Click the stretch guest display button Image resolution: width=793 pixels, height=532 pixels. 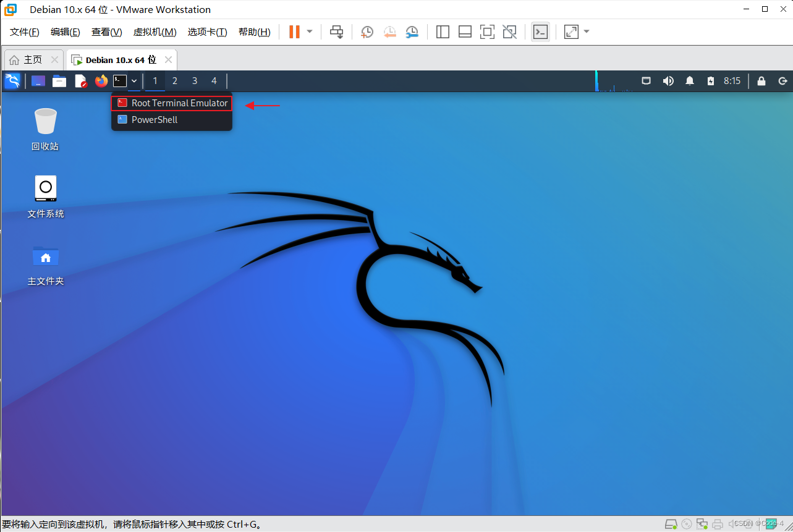pyautogui.click(x=571, y=32)
